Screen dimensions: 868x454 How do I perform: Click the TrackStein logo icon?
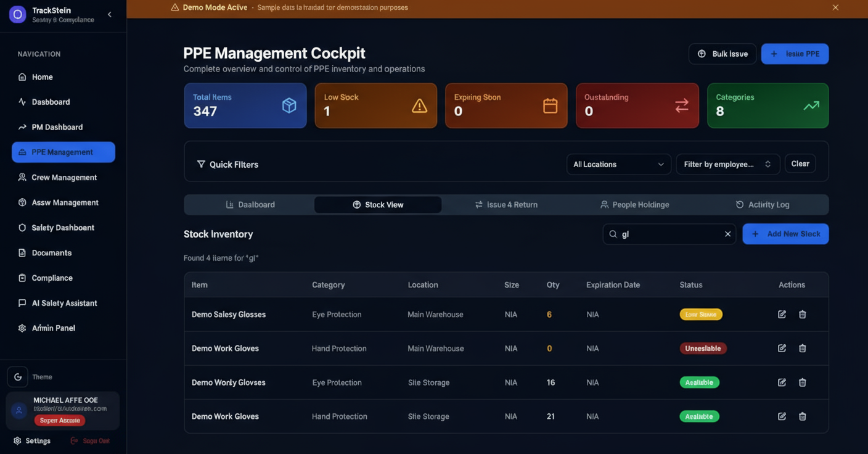(x=17, y=15)
